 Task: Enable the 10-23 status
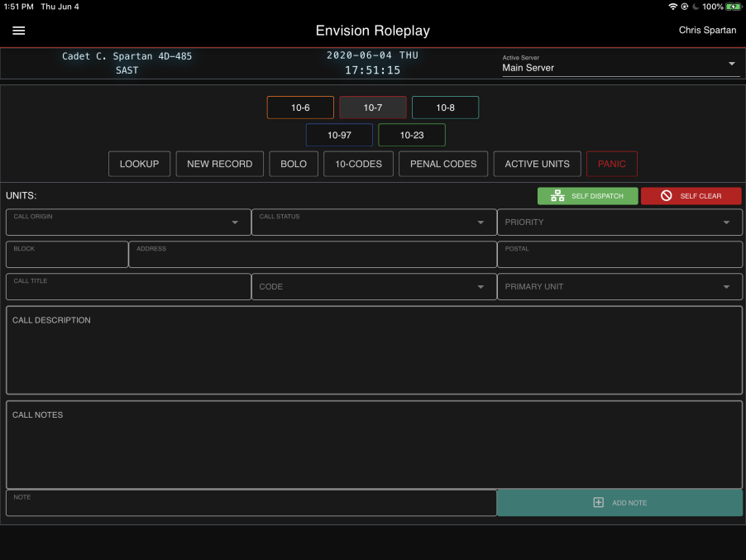click(x=411, y=135)
